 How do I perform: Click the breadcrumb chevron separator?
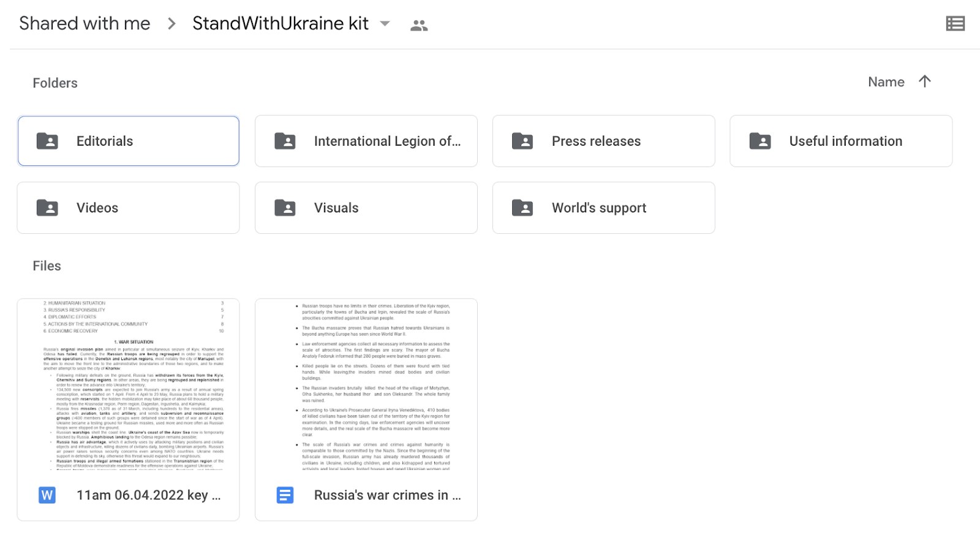[x=171, y=24]
